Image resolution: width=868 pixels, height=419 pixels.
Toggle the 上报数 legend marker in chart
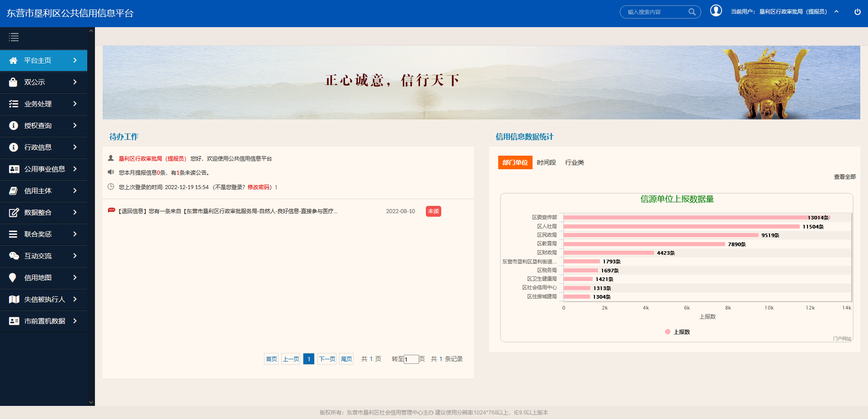[668, 332]
